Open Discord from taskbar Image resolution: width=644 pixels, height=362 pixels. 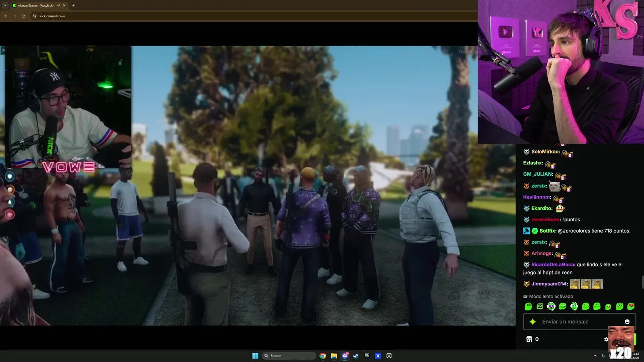(x=345, y=356)
